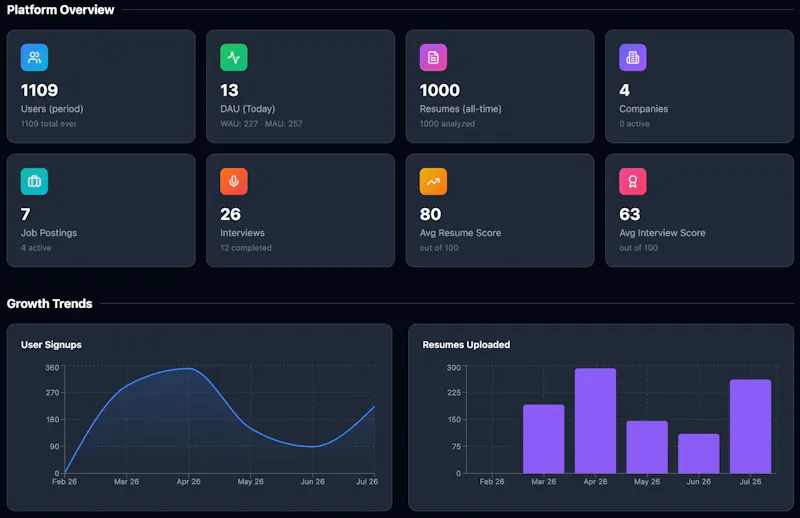Click the 'Resumes (all-time)' label
Image resolution: width=800 pixels, height=518 pixels.
[x=461, y=109]
